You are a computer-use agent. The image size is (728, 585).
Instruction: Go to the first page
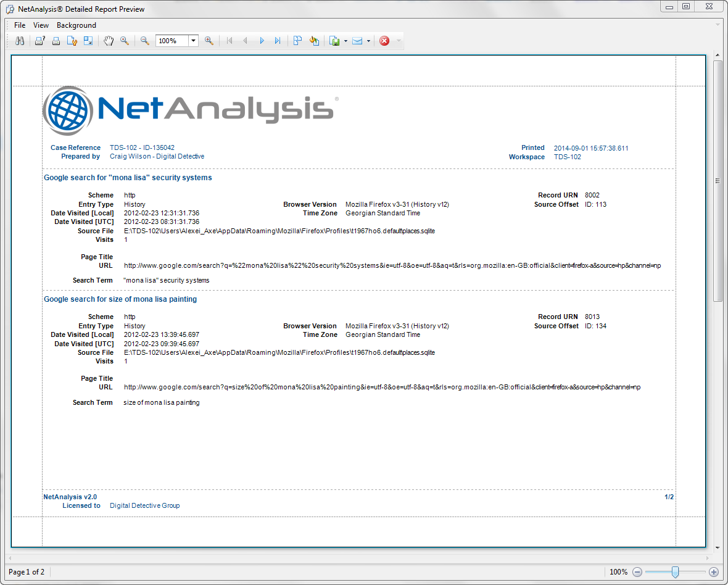tap(230, 41)
